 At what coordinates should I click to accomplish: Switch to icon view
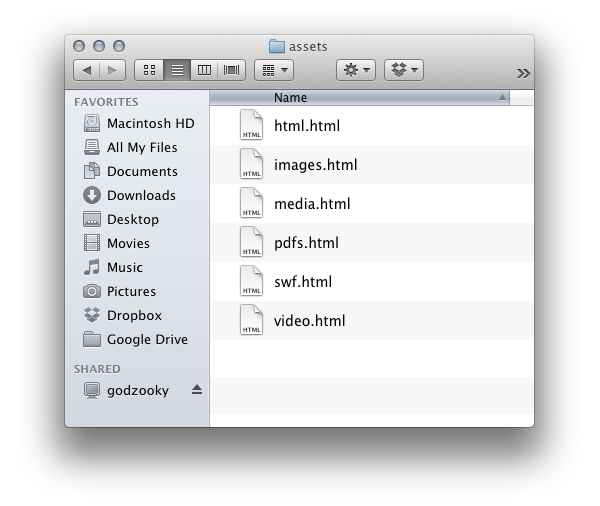(149, 70)
